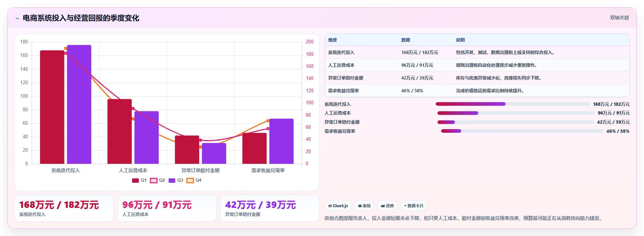Click the purple Q3 bar for 系统迭代投入
The image size is (644, 236).
pyautogui.click(x=79, y=104)
